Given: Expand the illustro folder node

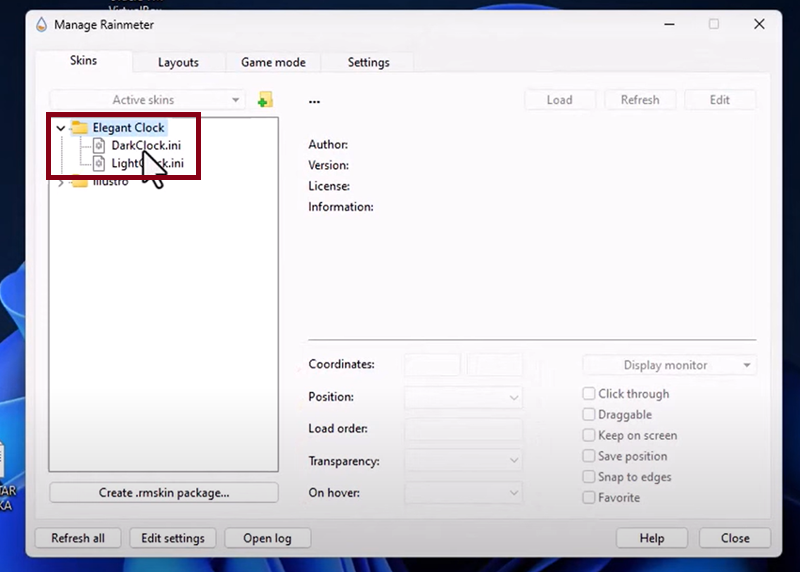Looking at the screenshot, I should (x=61, y=182).
